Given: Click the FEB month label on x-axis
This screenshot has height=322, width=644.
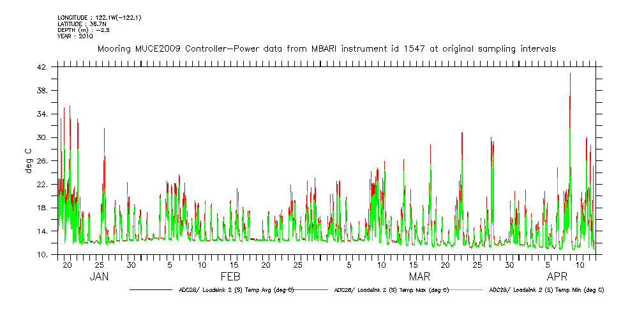Looking at the screenshot, I should 230,277.
